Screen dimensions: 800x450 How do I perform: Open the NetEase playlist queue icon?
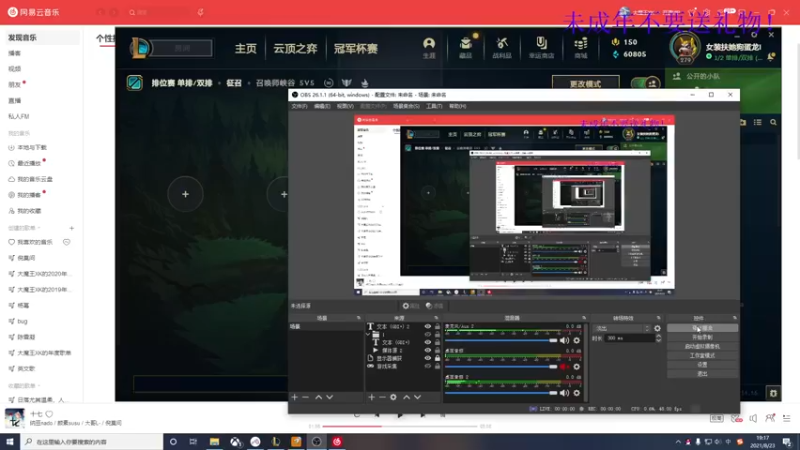(x=787, y=418)
